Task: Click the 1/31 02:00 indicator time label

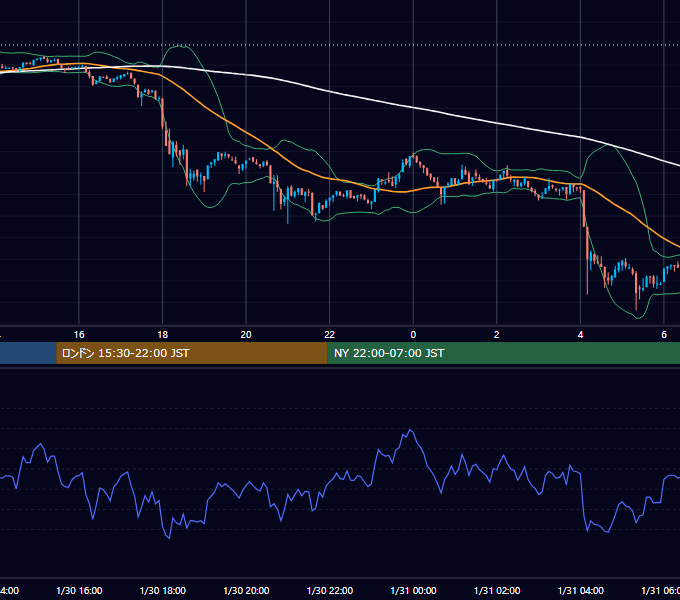Action: click(497, 590)
